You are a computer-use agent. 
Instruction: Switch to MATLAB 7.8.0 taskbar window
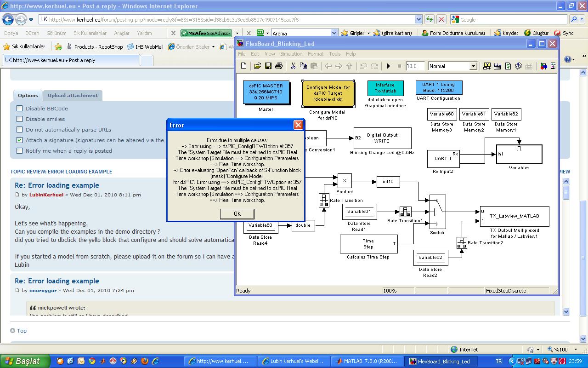[x=367, y=361]
